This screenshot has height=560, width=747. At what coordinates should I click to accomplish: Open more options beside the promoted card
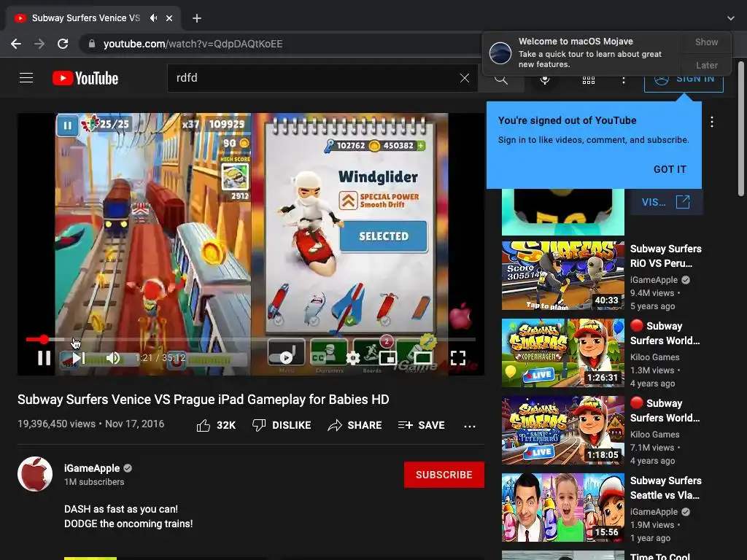pos(712,122)
